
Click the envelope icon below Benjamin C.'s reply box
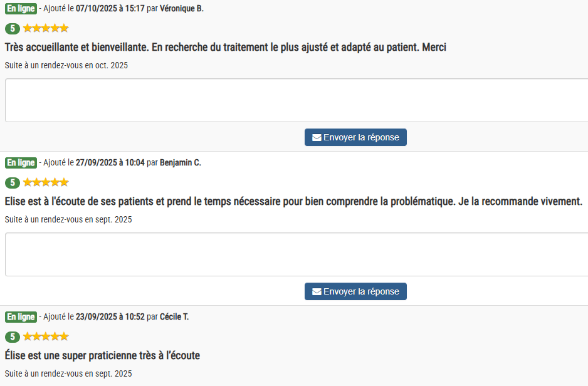317,292
